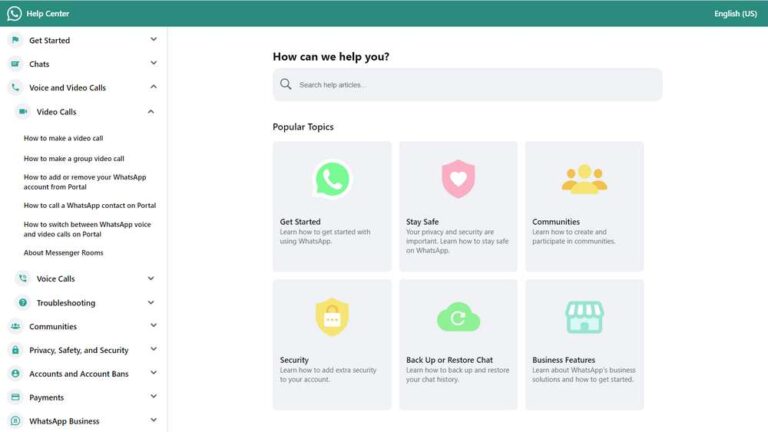Viewport: 768px width, 432px height.
Task: Click the Business Features storefront icon
Action: (584, 317)
